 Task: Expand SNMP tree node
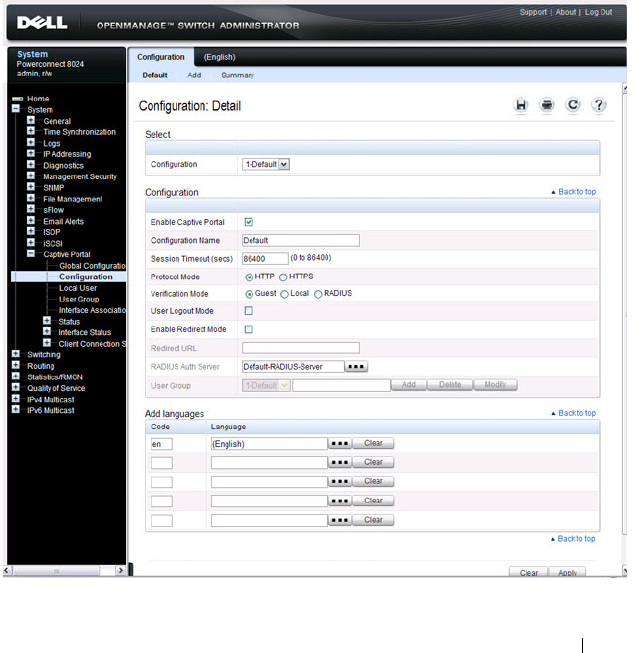click(31, 187)
